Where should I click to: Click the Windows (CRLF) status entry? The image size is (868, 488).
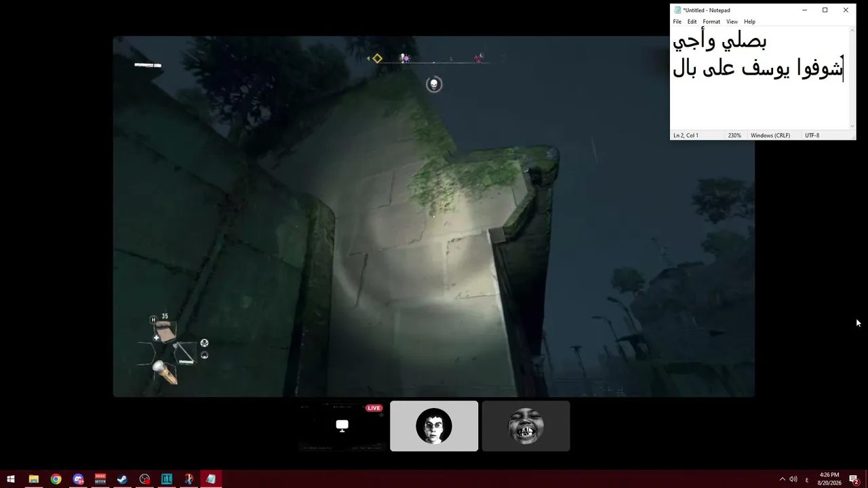770,136
